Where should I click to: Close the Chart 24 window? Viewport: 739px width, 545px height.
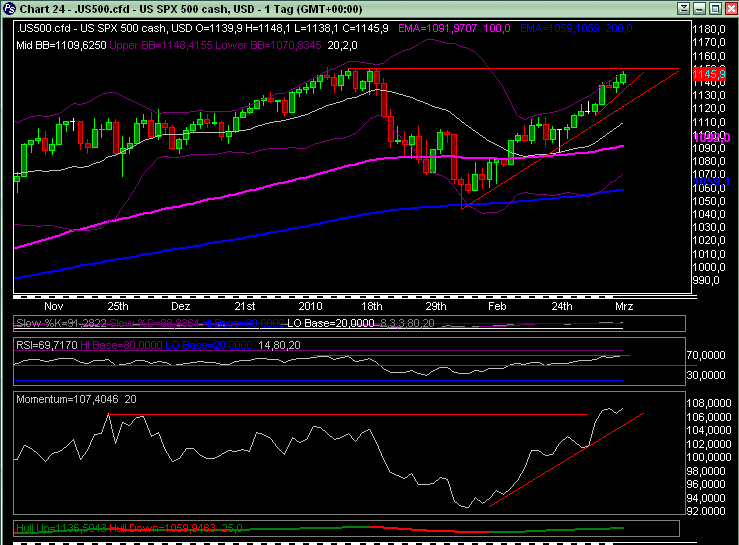point(731,8)
